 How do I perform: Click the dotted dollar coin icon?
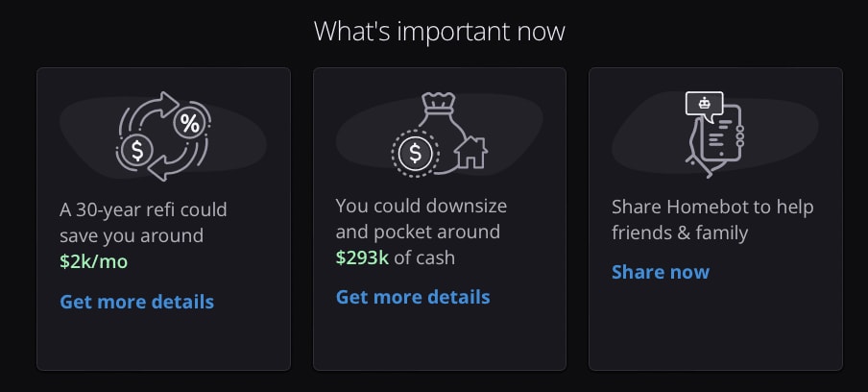tap(415, 154)
